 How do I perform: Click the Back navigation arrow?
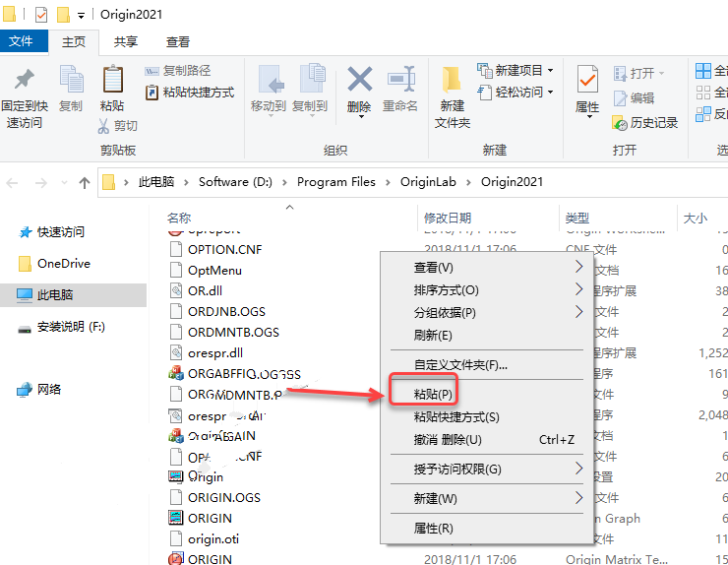[13, 183]
